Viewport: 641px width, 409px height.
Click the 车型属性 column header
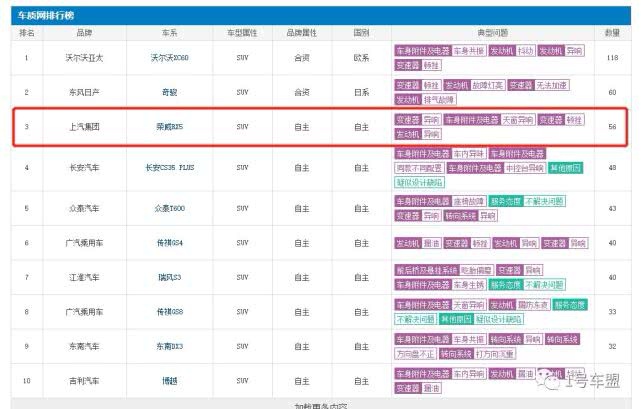242,33
